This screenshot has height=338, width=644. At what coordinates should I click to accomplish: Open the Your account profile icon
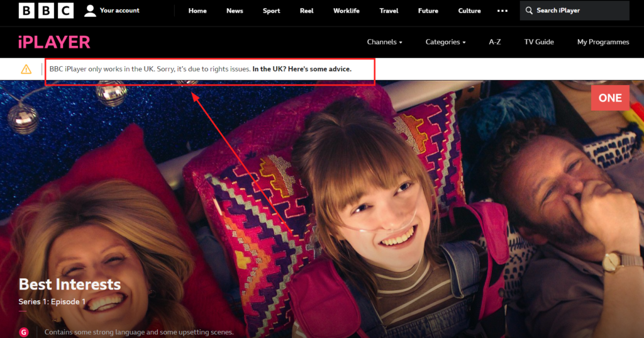[x=90, y=11]
